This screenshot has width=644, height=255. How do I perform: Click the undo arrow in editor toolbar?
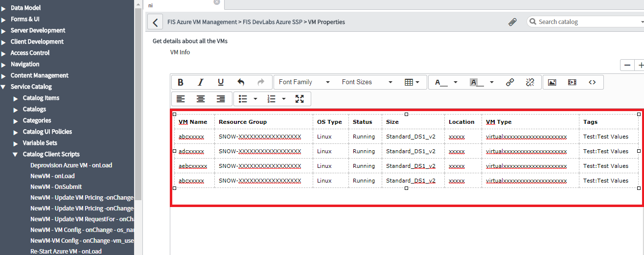pyautogui.click(x=241, y=82)
